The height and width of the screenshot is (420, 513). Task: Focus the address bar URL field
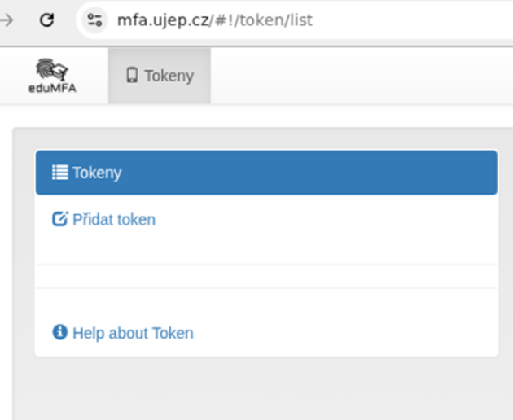[x=295, y=20]
